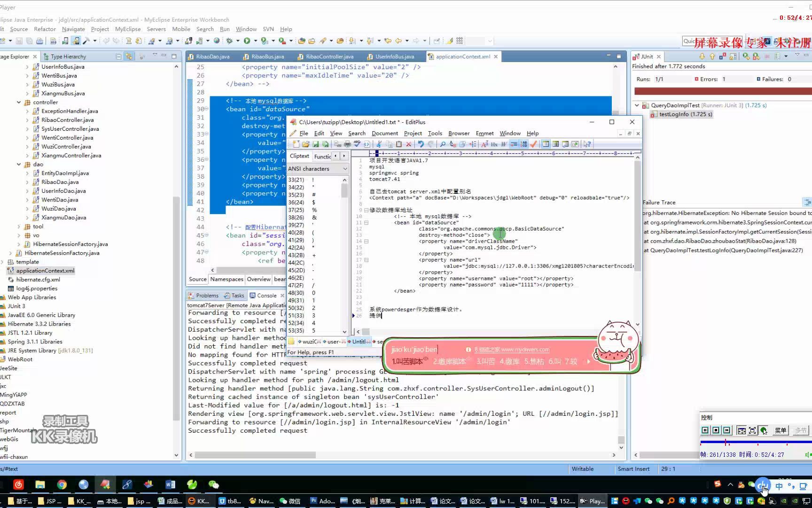
Task: Click EditPlus context help arrow icon
Action: 586,144
